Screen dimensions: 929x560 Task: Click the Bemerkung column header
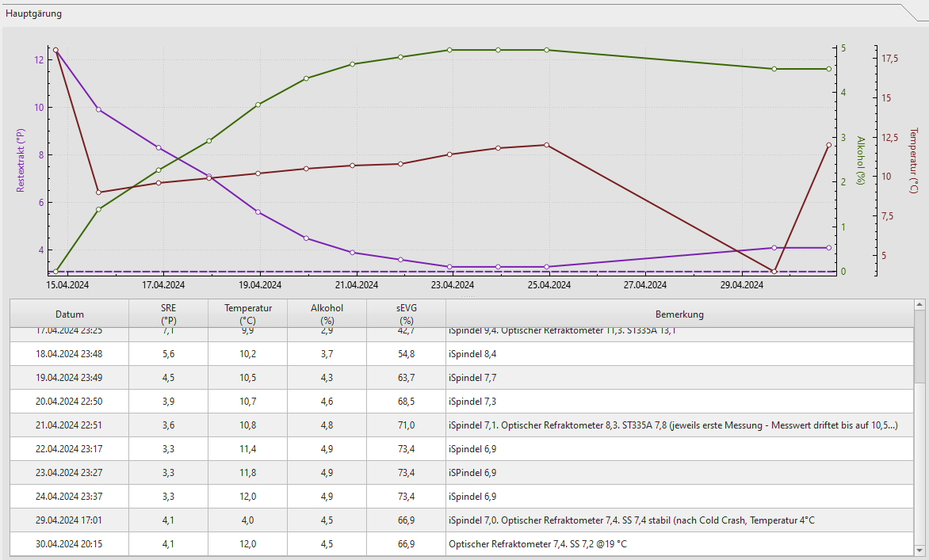pos(679,314)
